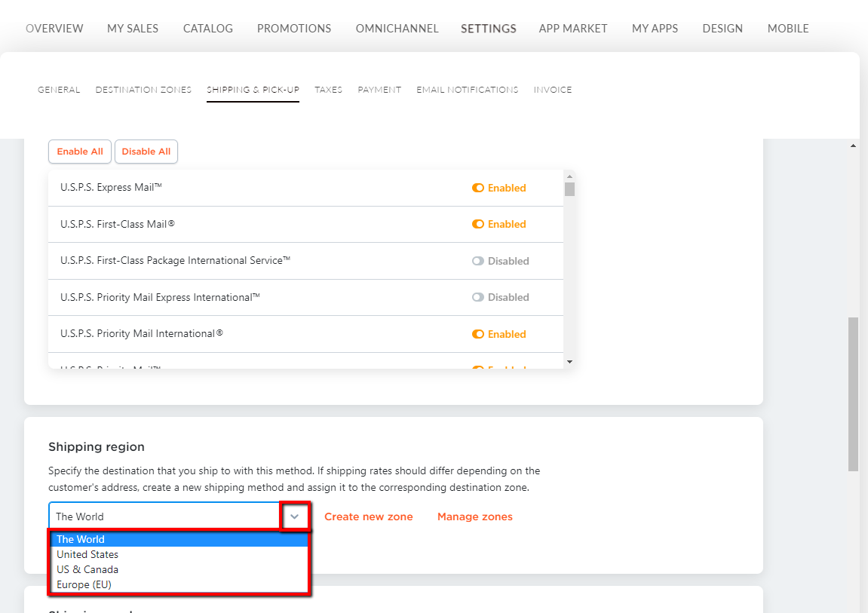Screen dimensions: 868x613
Task: Switch to EMAIL NOTIFICATIONS tab
Action: (x=468, y=90)
